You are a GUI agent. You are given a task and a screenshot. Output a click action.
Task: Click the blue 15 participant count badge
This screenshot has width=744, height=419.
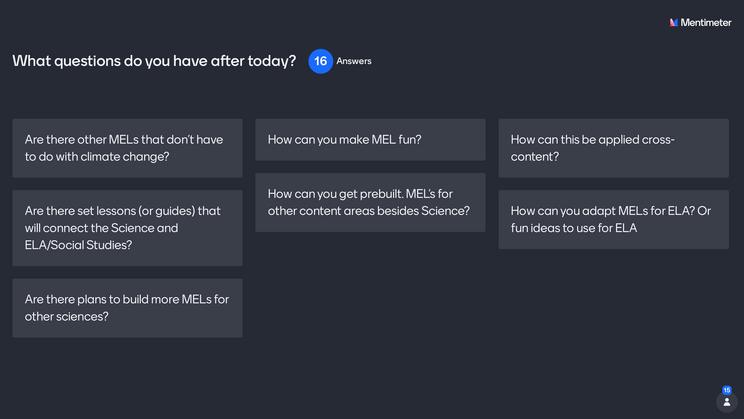click(727, 390)
